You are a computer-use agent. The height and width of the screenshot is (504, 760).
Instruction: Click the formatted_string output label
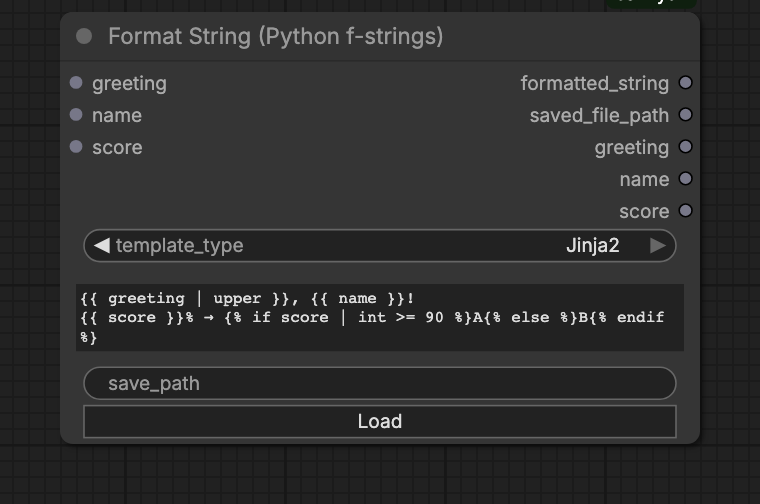[x=595, y=83]
